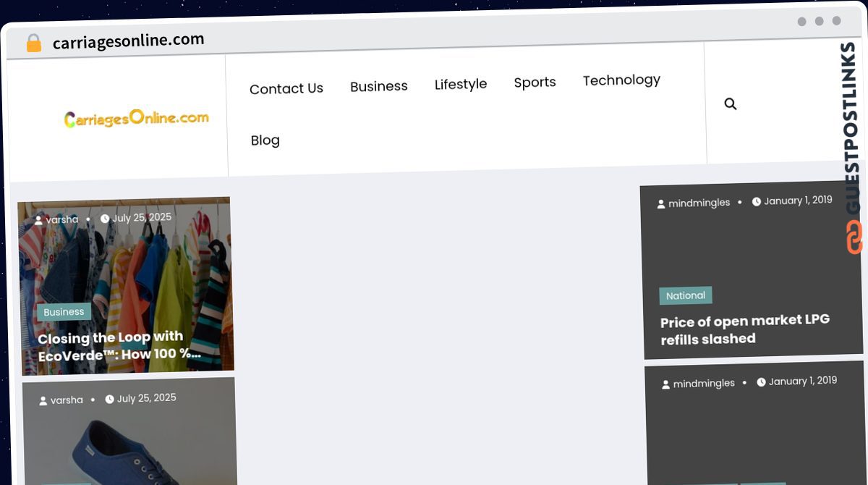
Task: Go to the Lifestyle section
Action: click(461, 84)
